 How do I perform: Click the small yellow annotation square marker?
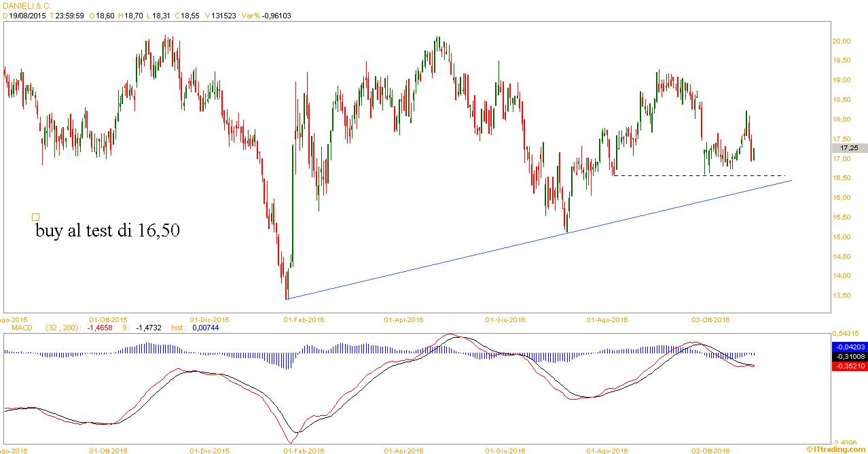(35, 217)
